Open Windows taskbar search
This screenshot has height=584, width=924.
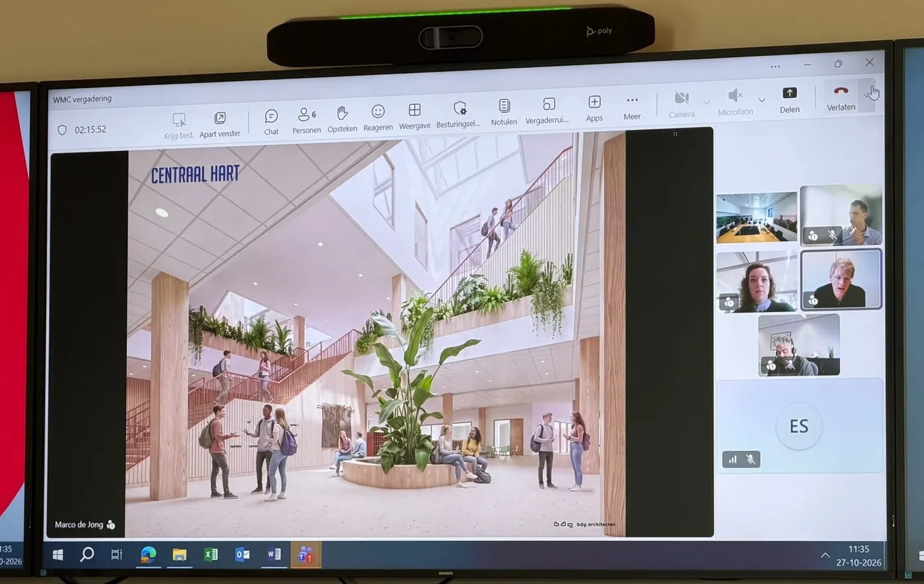pyautogui.click(x=87, y=555)
